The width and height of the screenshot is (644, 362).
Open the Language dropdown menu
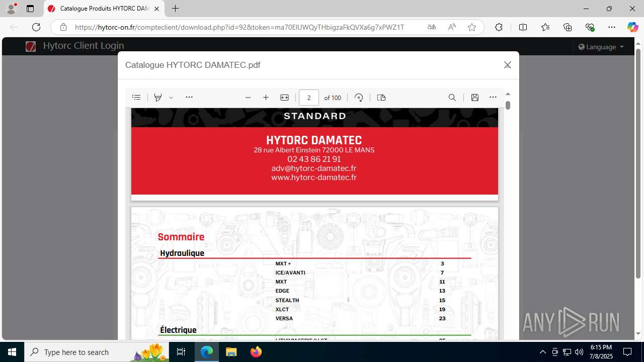601,47
